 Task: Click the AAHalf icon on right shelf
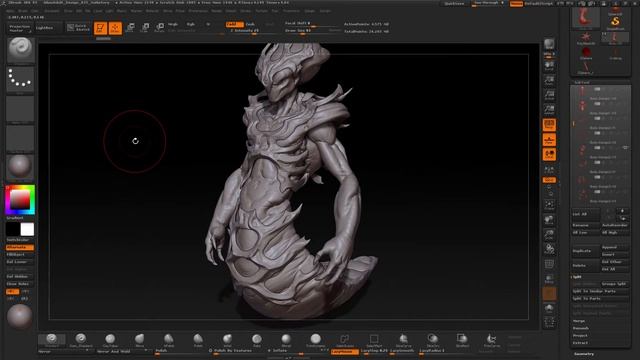point(549,109)
